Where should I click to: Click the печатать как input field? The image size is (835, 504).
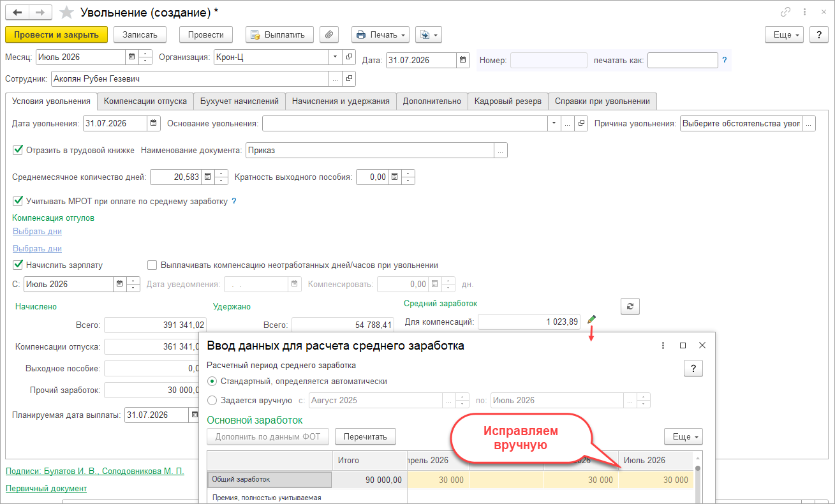click(683, 61)
